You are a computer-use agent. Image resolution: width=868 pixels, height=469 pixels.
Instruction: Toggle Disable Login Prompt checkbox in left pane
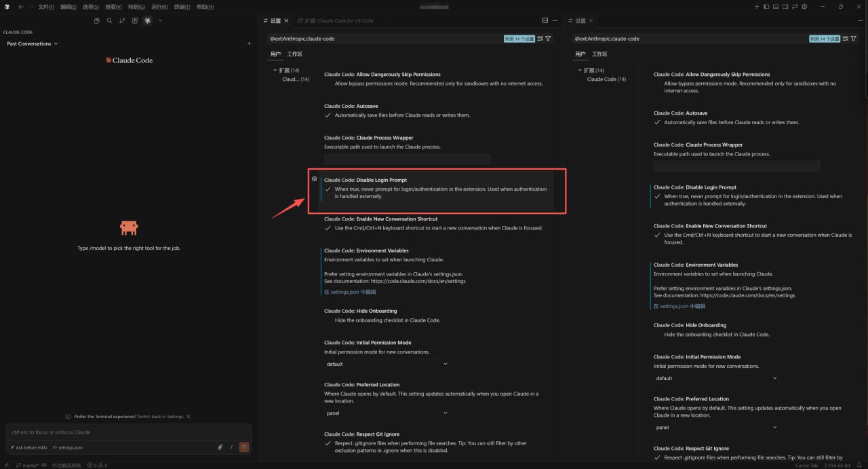pos(328,189)
